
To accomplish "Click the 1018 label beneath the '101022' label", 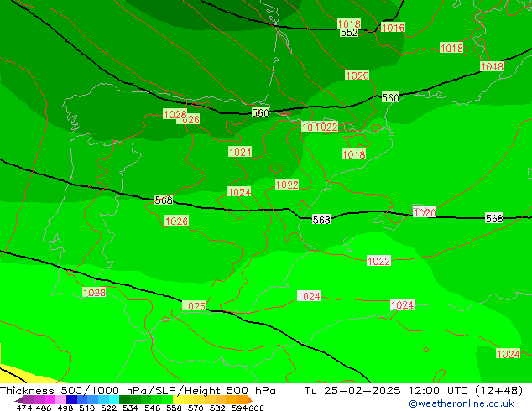I will (353, 154).
